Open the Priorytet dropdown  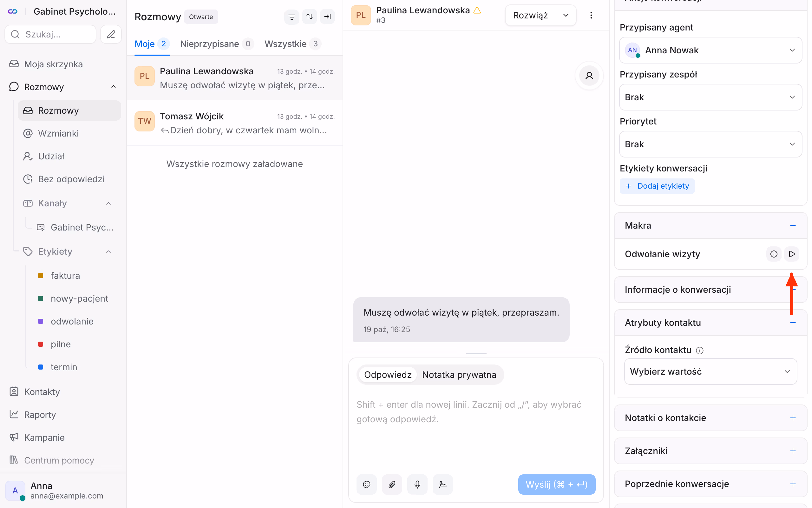[x=710, y=144]
